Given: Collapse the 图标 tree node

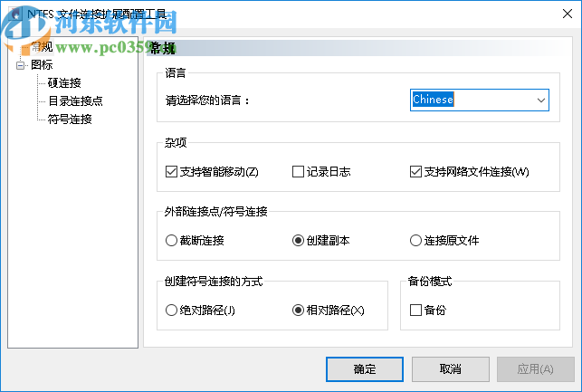Looking at the screenshot, I should coord(21,66).
